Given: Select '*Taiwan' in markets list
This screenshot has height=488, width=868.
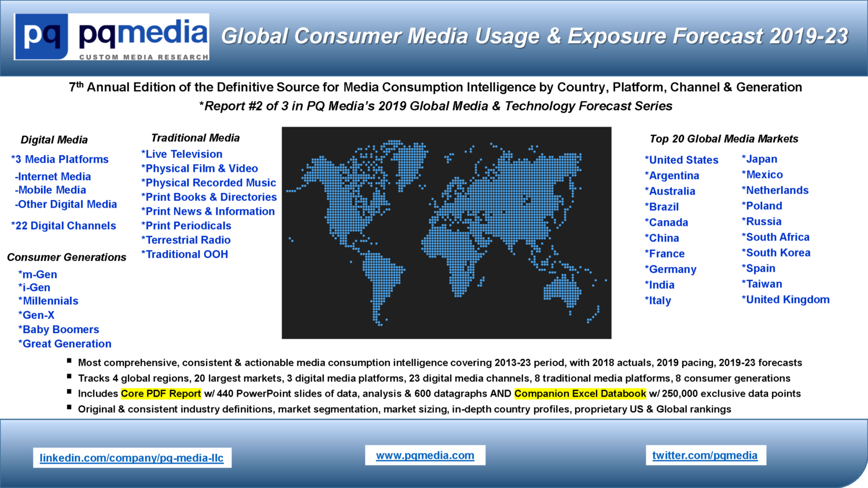Looking at the screenshot, I should point(762,284).
